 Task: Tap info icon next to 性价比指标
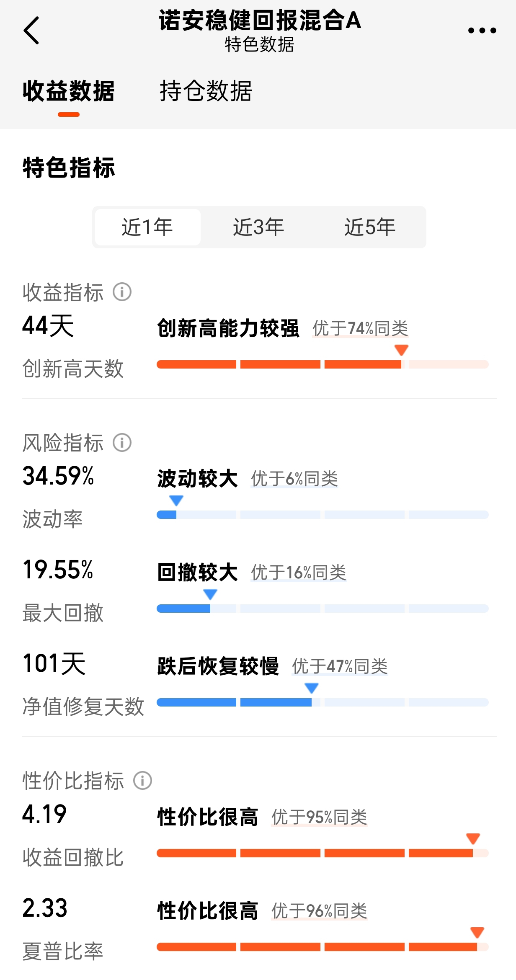[x=142, y=781]
